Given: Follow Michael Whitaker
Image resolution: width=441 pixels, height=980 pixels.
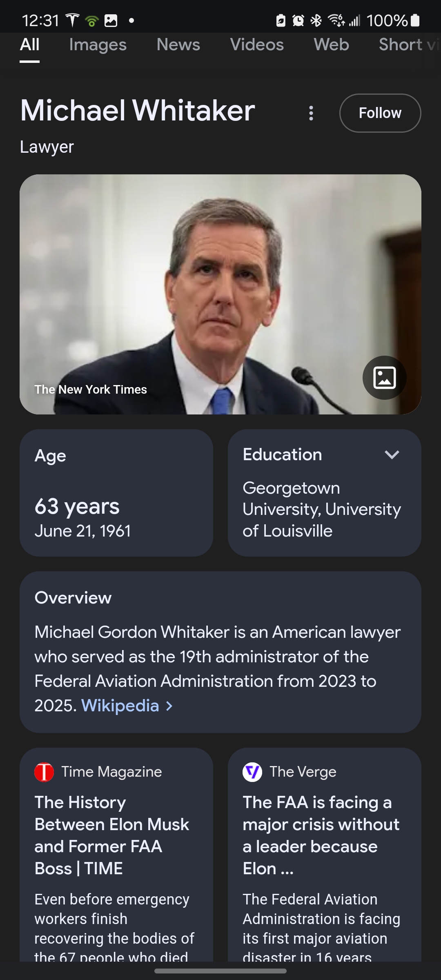Looking at the screenshot, I should 380,113.
